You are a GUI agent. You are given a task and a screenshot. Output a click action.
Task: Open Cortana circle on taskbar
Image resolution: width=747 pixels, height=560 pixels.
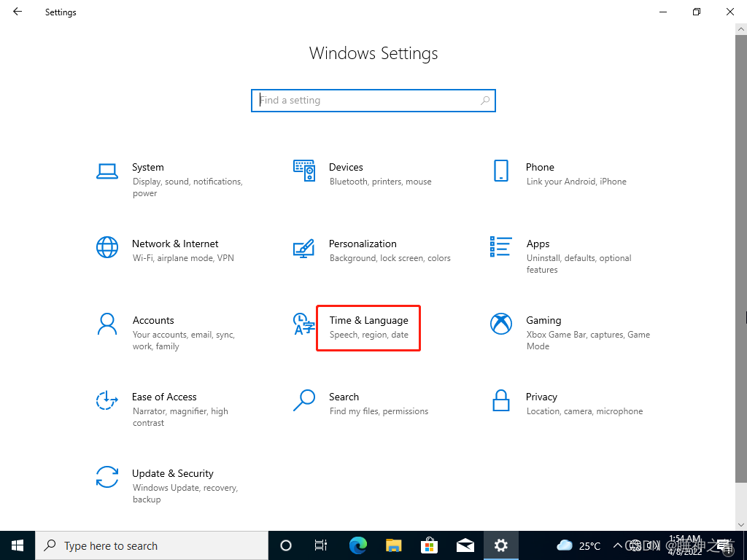(285, 545)
